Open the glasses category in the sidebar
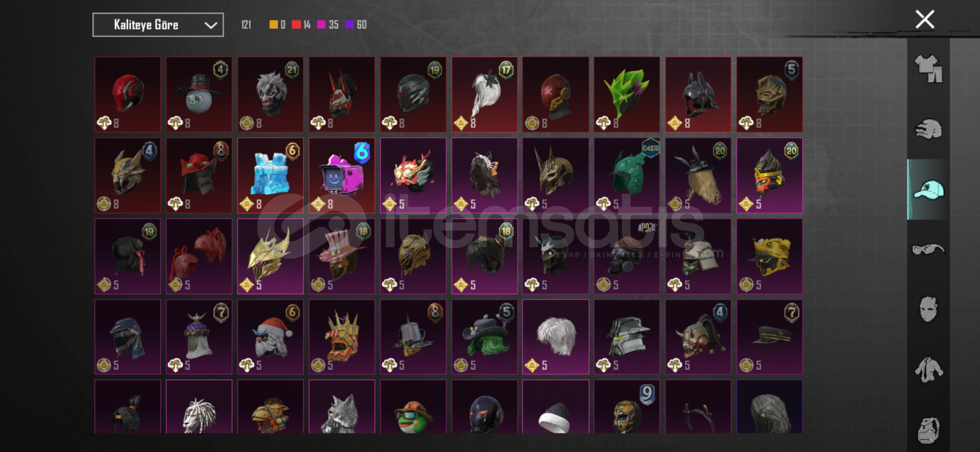Screen dimensions: 980x452 (928, 249)
